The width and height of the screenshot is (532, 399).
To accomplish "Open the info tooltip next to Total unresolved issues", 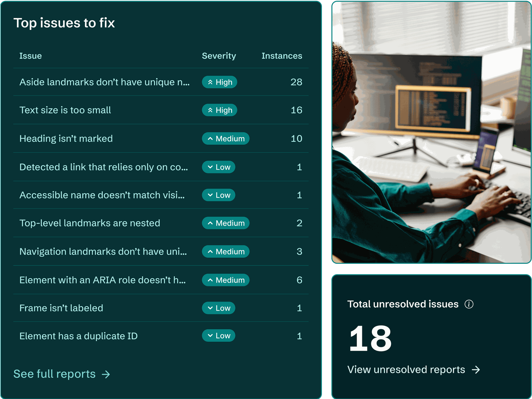I will (x=469, y=303).
